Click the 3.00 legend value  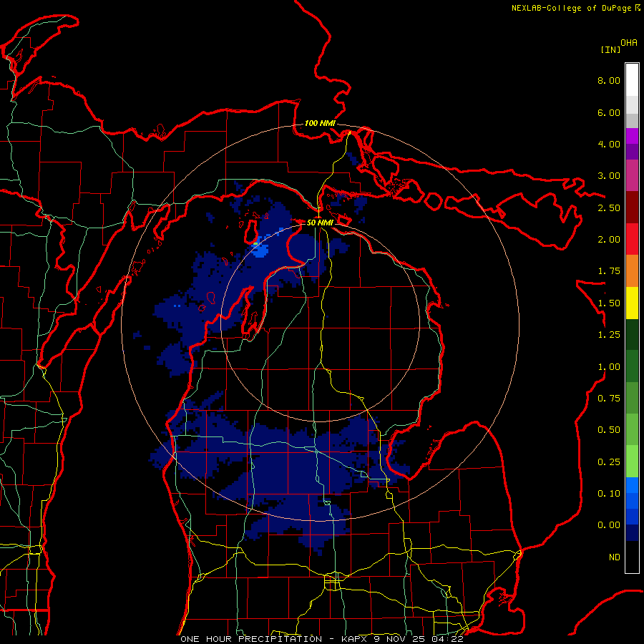pos(609,176)
